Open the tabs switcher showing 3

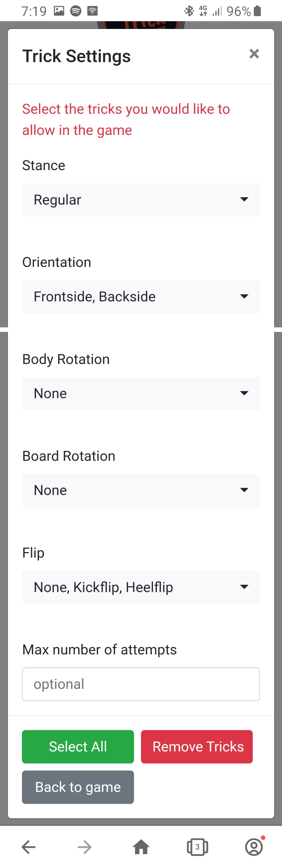[x=197, y=847]
